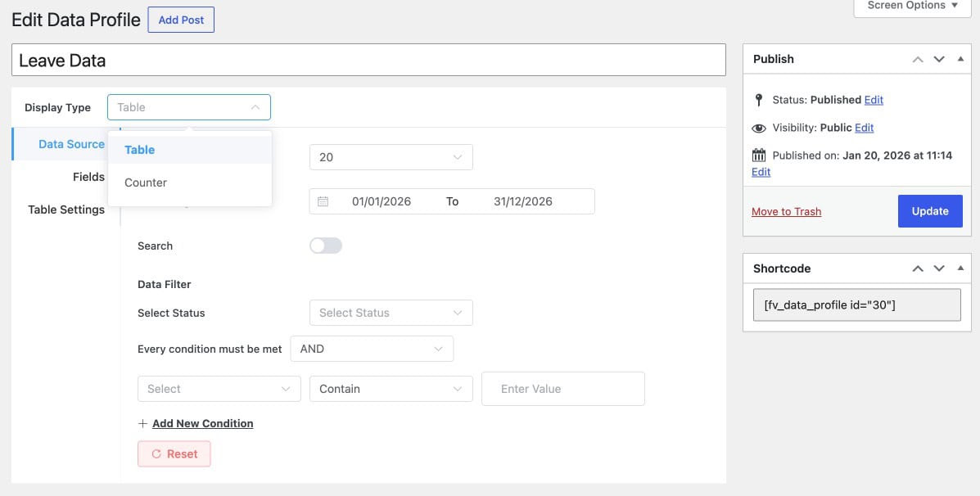Close the Display Type dropdown
Image resolution: width=980 pixels, height=496 pixels.
pyautogui.click(x=189, y=107)
